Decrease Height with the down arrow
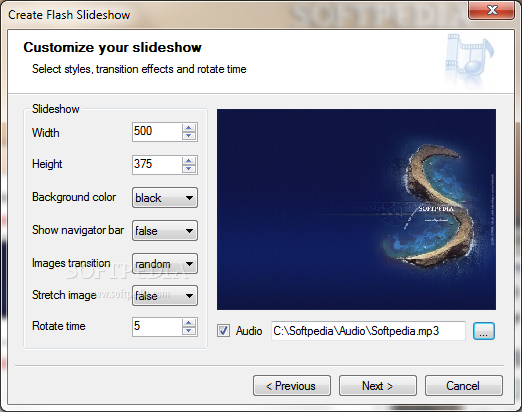The height and width of the screenshot is (412, 522). [189, 168]
